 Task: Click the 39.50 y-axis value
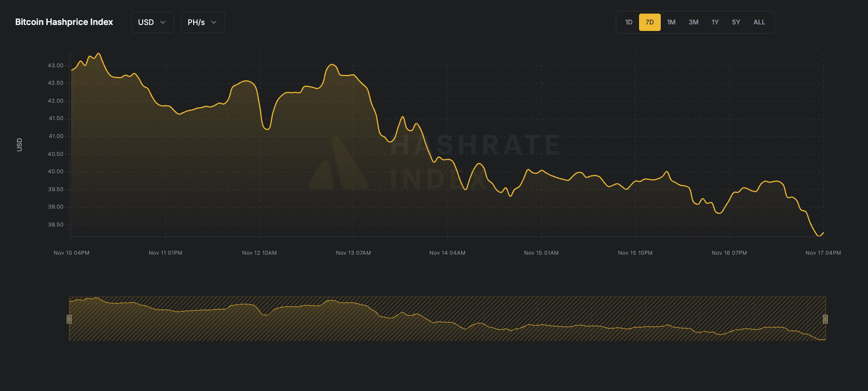(55, 190)
